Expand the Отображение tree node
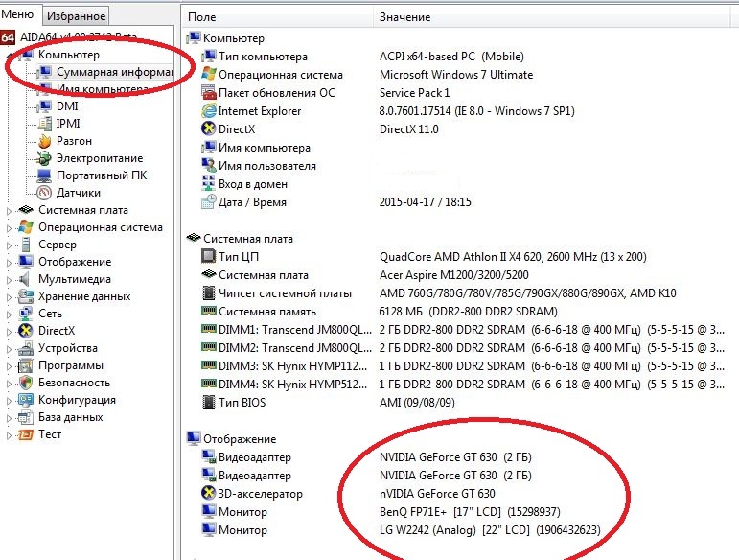The width and height of the screenshot is (739, 560). point(9,263)
